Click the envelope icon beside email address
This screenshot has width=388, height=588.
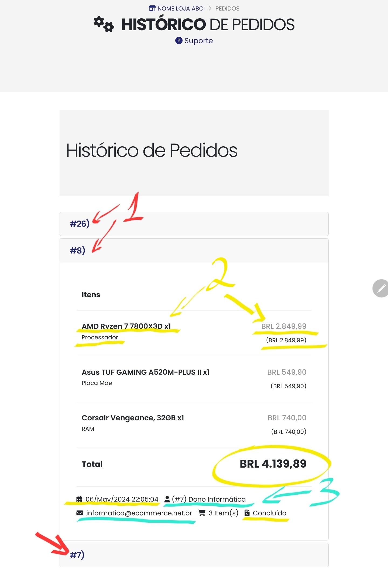click(x=80, y=513)
